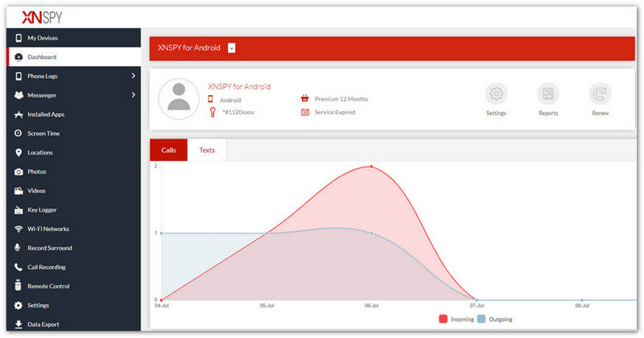Click the 04-Jul axis label
Screen dimensions: 644x338
point(162,306)
